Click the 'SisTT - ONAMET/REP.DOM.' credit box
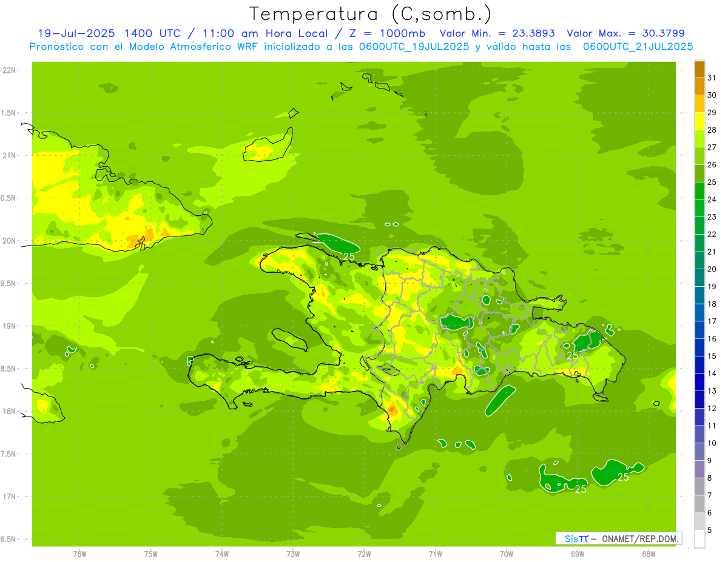728x562 pixels. (x=619, y=538)
